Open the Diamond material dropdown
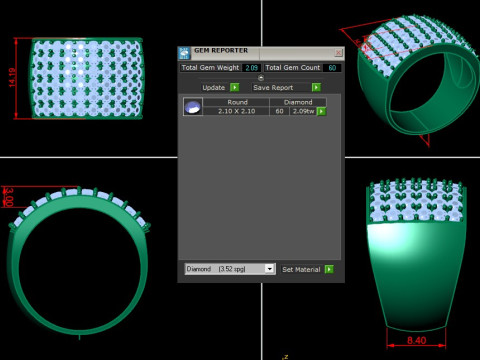480x360 pixels. pos(270,269)
